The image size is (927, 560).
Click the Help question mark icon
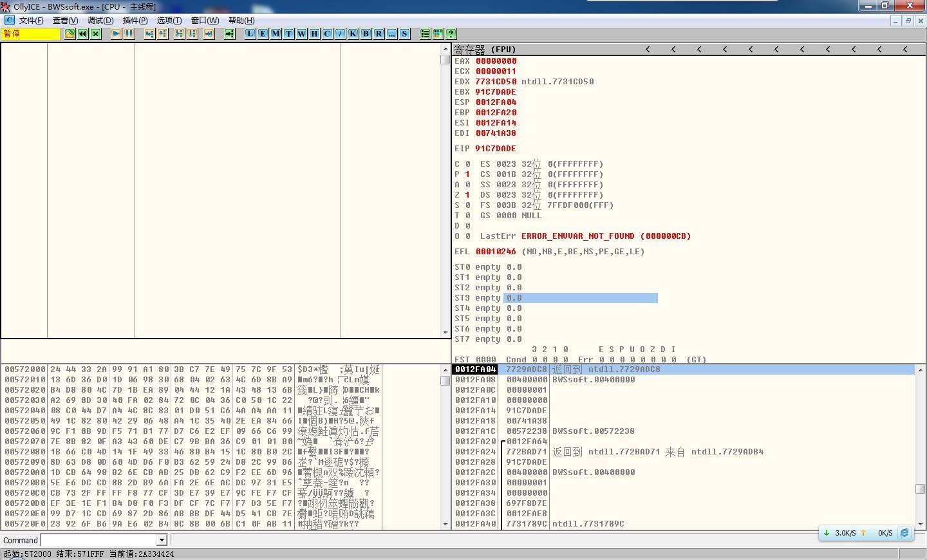(x=451, y=34)
